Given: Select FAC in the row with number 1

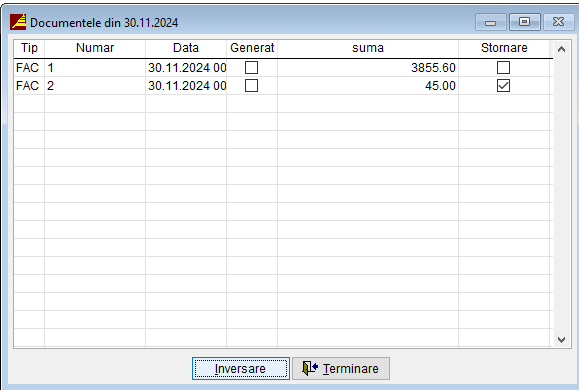Looking at the screenshot, I should pos(29,68).
